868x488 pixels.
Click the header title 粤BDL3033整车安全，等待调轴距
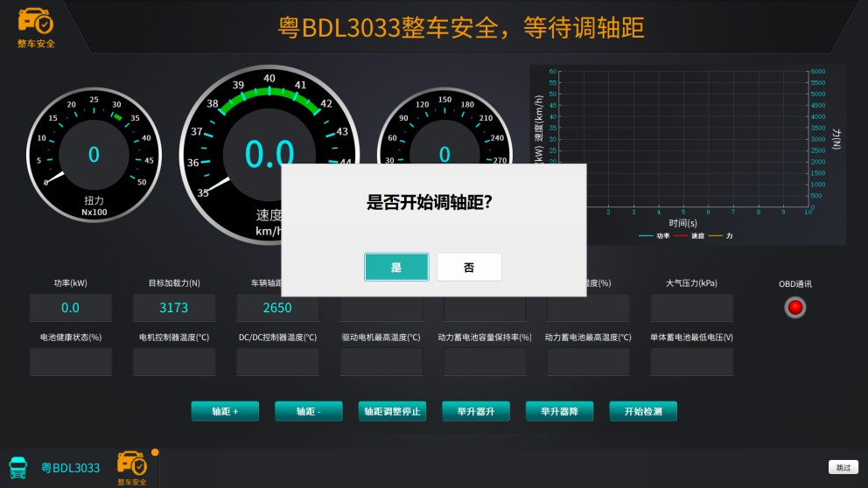coord(461,28)
